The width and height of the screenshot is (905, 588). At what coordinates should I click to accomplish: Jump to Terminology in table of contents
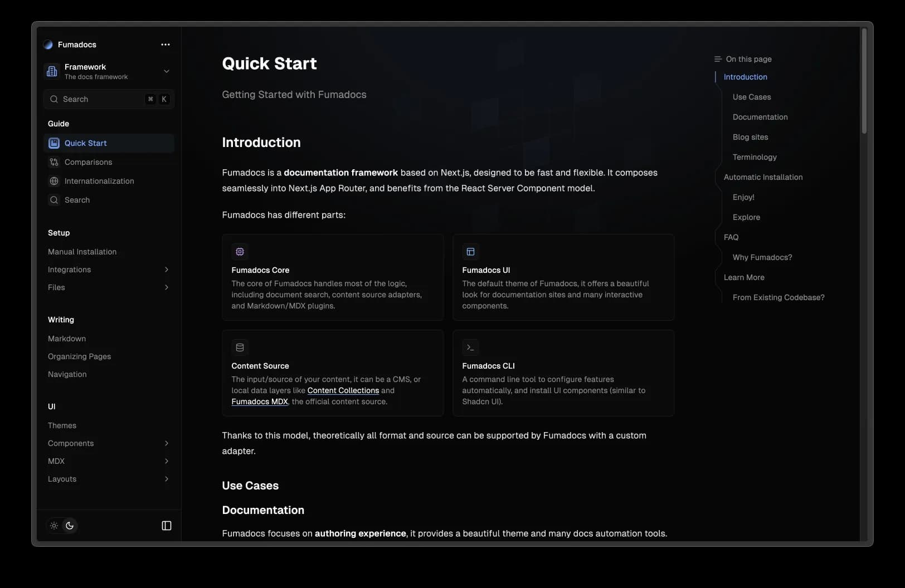[x=755, y=157]
